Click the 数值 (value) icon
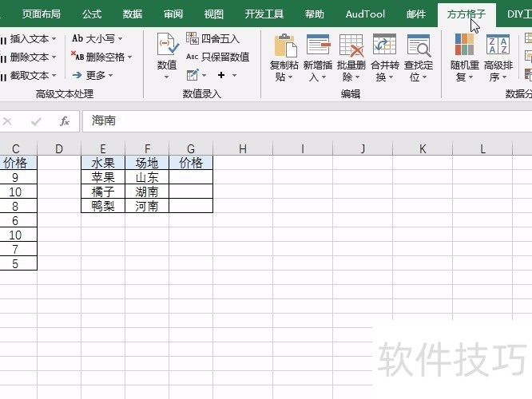This screenshot has height=399, width=532. click(x=167, y=45)
